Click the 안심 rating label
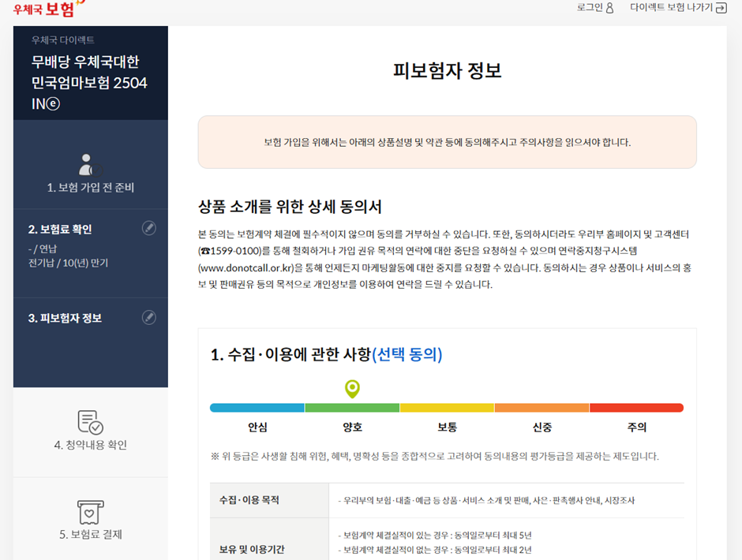This screenshot has height=560, width=742. click(257, 427)
